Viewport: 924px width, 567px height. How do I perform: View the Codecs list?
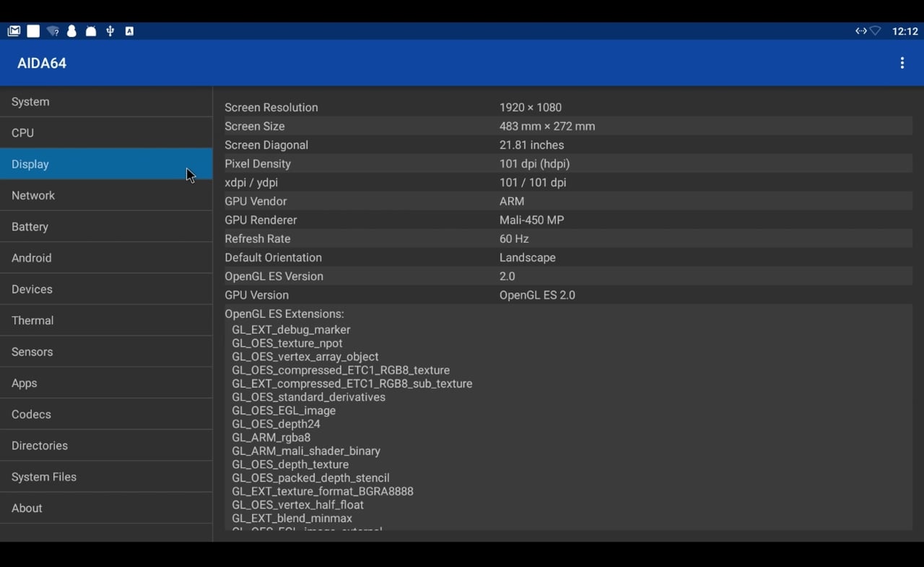point(106,415)
